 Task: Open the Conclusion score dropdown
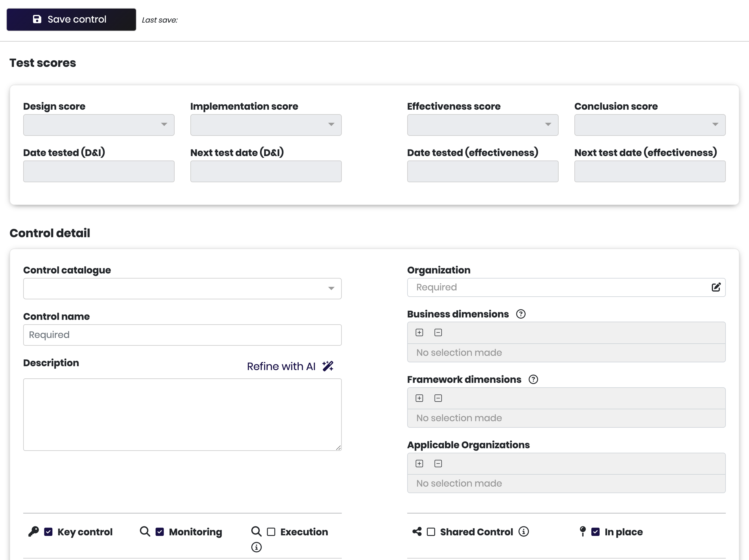pyautogui.click(x=649, y=125)
